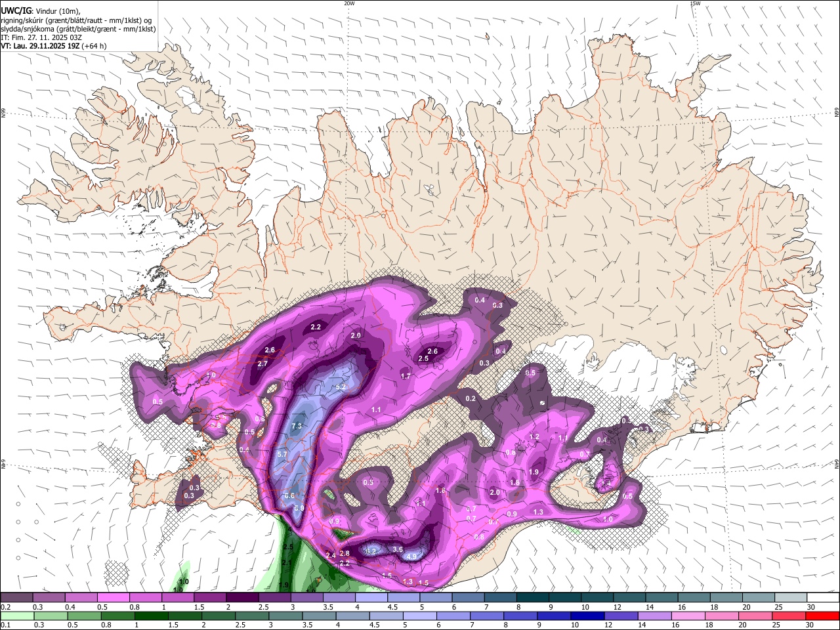Viewport: 840px width, 630px height.
Task: Click the bright pink upper legend swatch at 0.5
Action: point(113,598)
